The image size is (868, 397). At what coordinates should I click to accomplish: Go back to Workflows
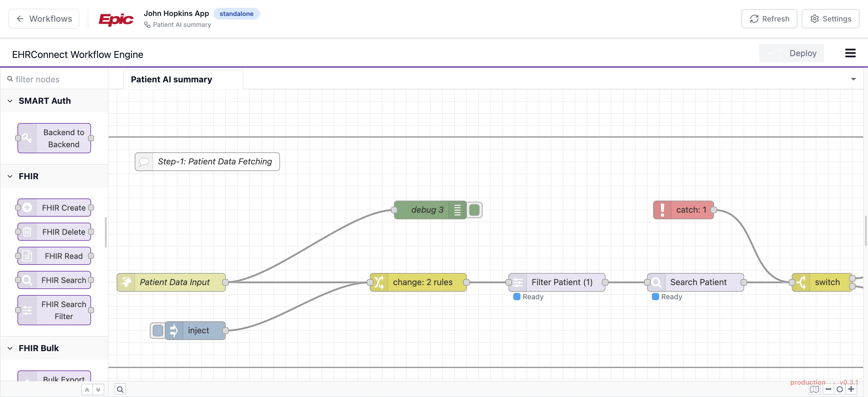pos(44,19)
